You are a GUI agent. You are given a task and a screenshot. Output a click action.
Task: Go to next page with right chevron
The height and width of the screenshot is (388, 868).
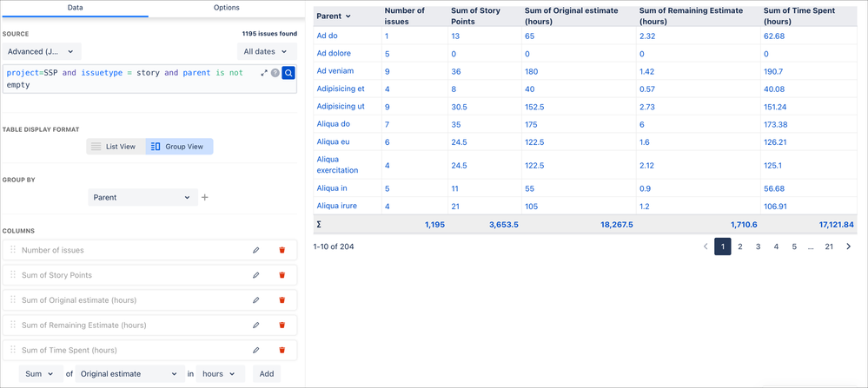point(849,247)
